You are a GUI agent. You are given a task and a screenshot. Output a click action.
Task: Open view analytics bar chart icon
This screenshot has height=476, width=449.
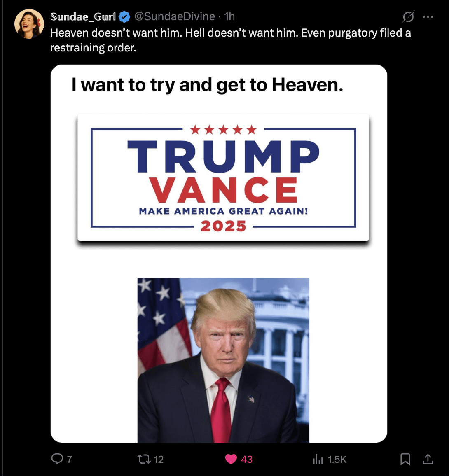coord(318,459)
